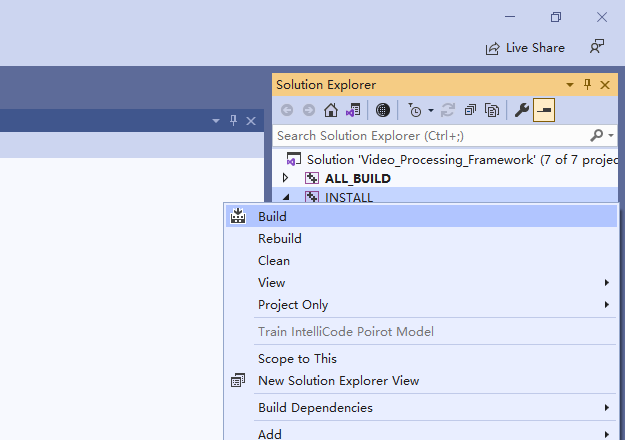Toggle auto-hide pin on left panel

pos(233,120)
